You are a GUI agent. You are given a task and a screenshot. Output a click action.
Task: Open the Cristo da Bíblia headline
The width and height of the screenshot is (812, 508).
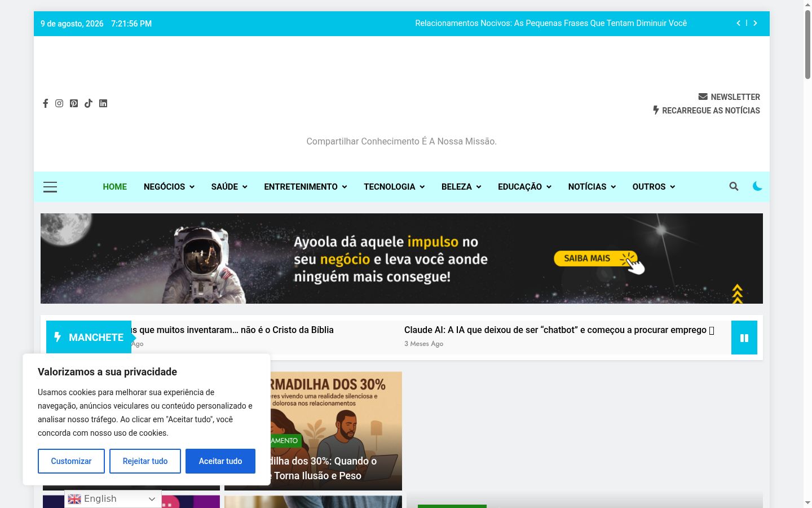[232, 330]
